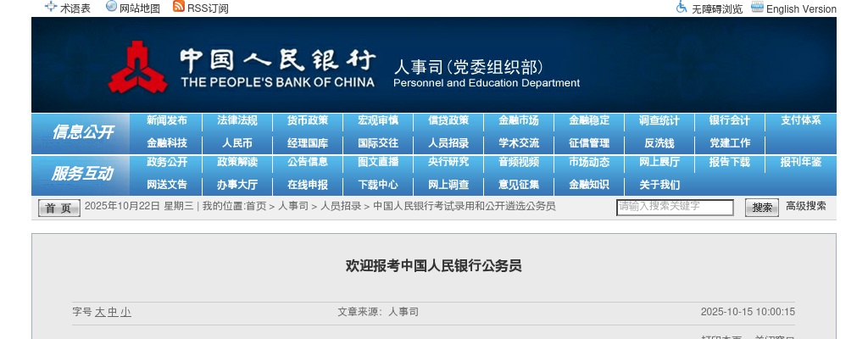The image size is (868, 339).
Task: Click the globe icon for 网站地图
Action: pyautogui.click(x=111, y=7)
